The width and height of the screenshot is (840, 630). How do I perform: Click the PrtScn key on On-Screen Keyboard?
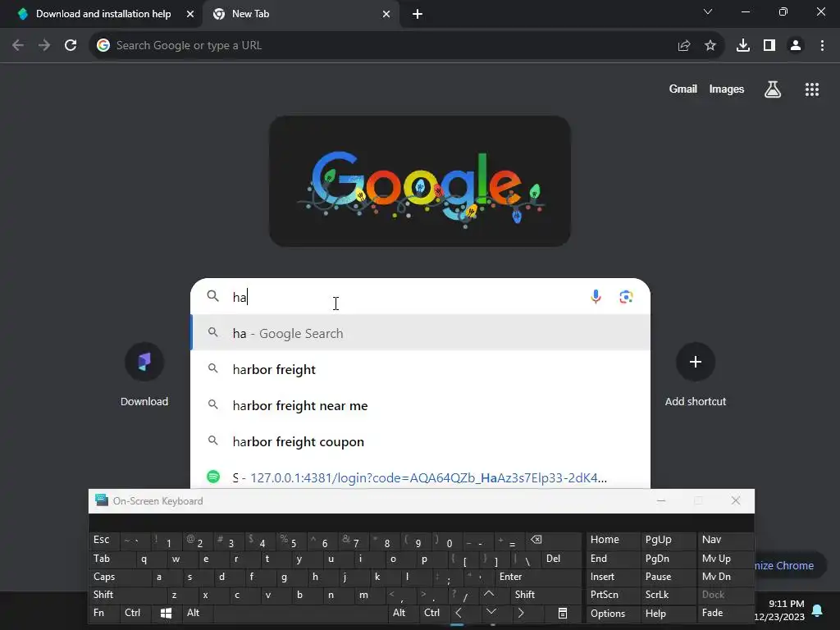click(x=613, y=595)
